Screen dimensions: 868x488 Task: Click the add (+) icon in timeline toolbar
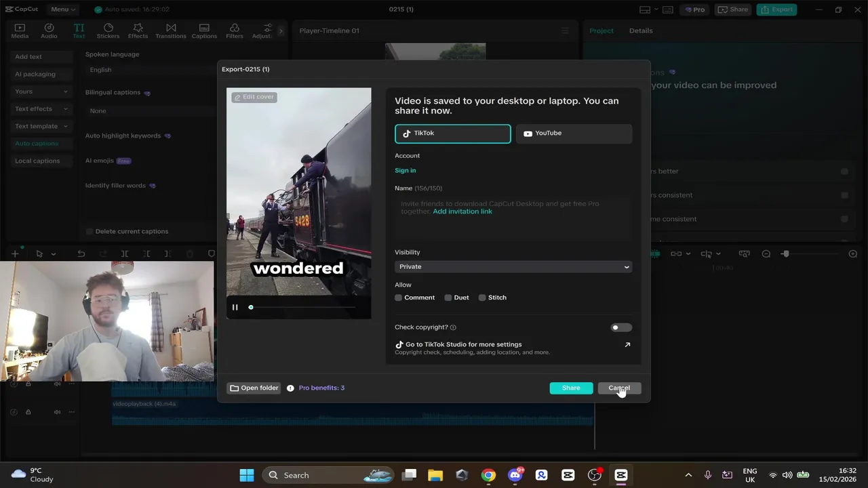15,253
